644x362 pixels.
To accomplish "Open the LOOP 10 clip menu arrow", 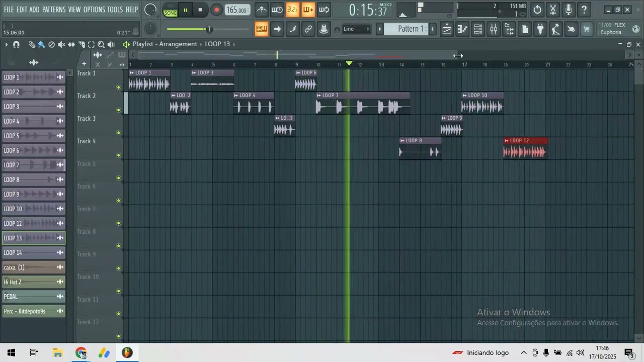I will [x=465, y=96].
